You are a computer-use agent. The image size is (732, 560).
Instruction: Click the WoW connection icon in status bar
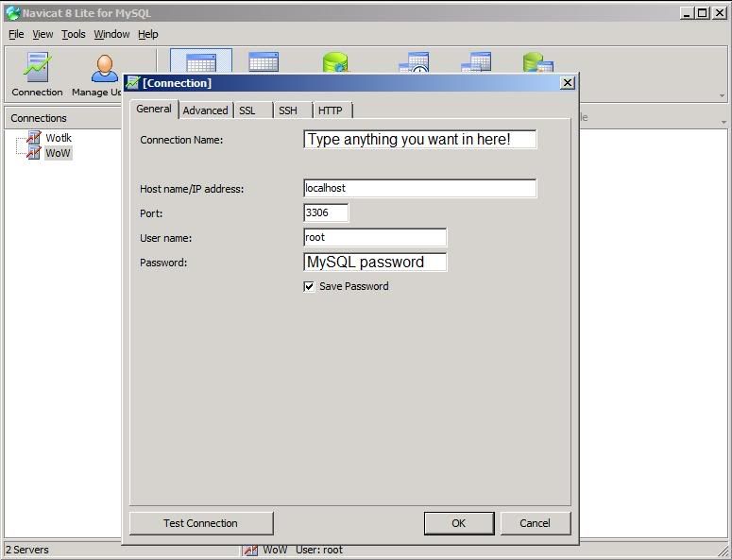click(x=250, y=551)
